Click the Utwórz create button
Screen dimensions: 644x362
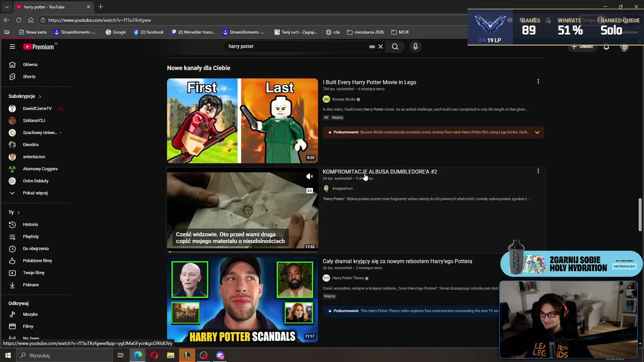point(582,47)
